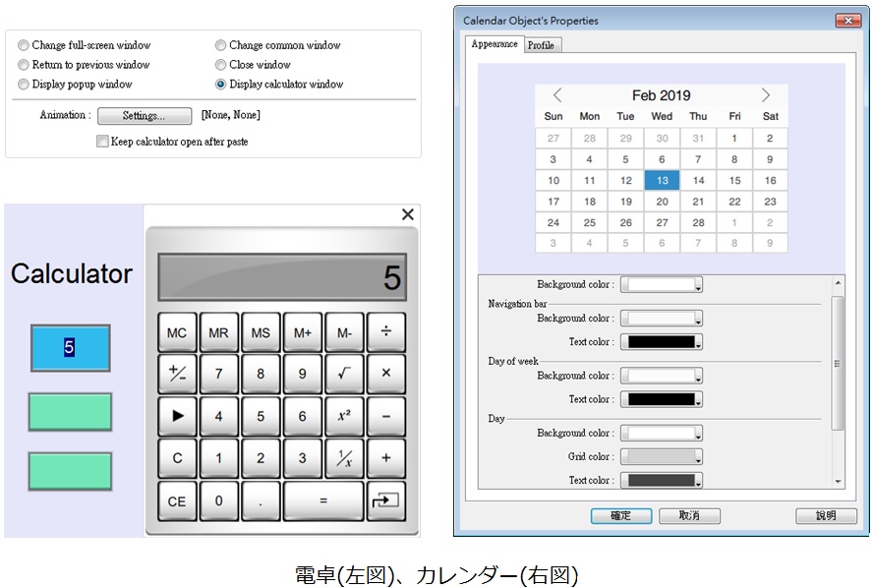Screen dimensions: 874x588
Task: Open the animation Settings button
Action: pos(144,116)
